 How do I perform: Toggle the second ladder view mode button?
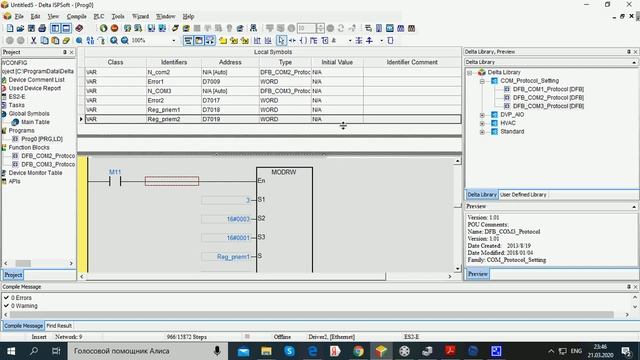(x=199, y=40)
